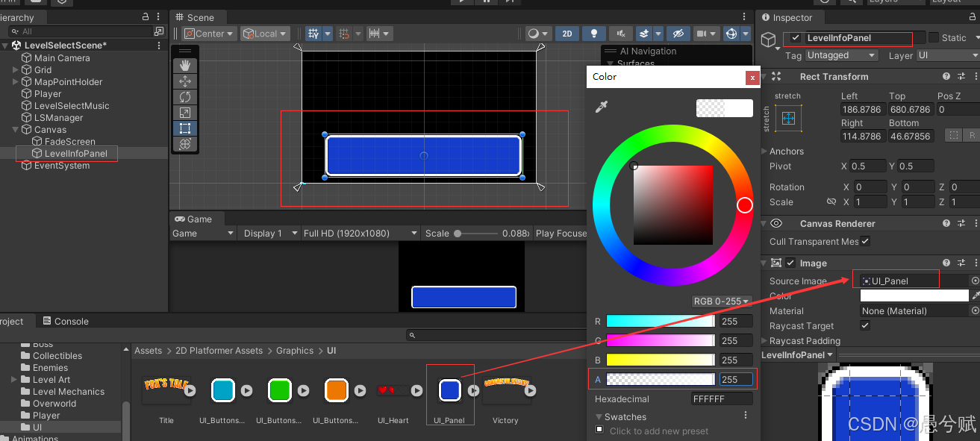Toggle scene audio mute icon
The width and height of the screenshot is (980, 441).
[x=620, y=34]
